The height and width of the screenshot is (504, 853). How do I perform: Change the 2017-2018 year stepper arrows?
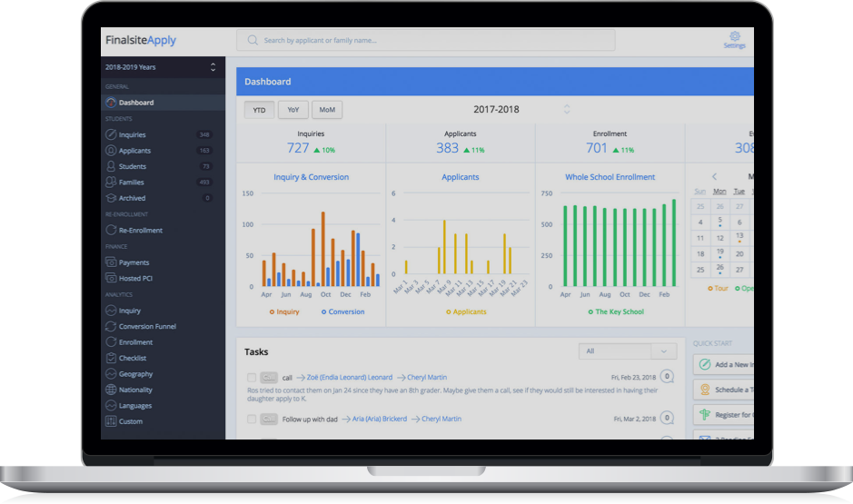point(567,109)
